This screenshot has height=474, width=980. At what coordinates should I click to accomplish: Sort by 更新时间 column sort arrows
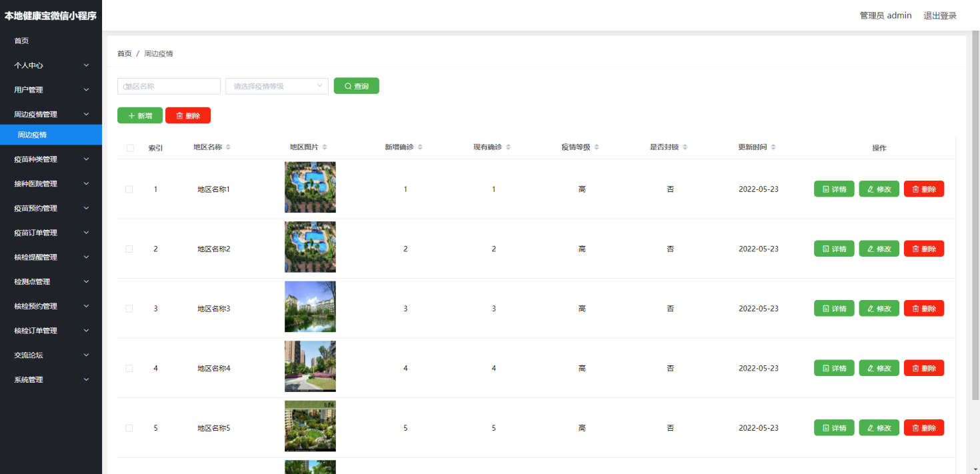coord(773,147)
